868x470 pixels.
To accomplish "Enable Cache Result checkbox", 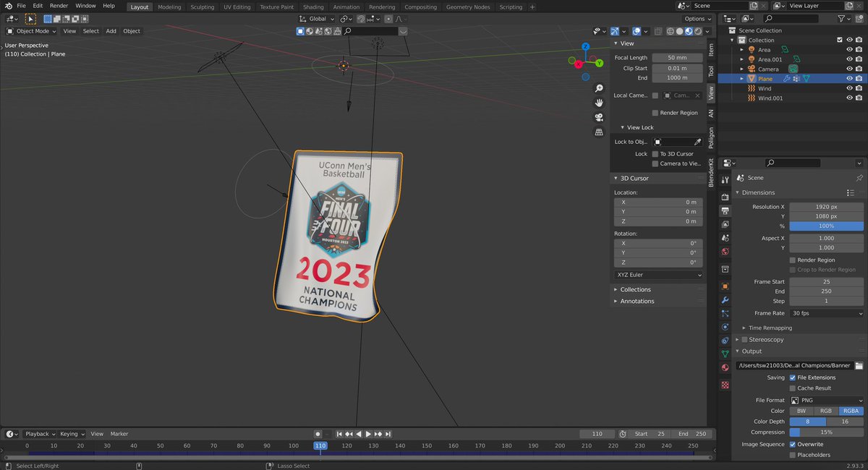I will (x=793, y=388).
